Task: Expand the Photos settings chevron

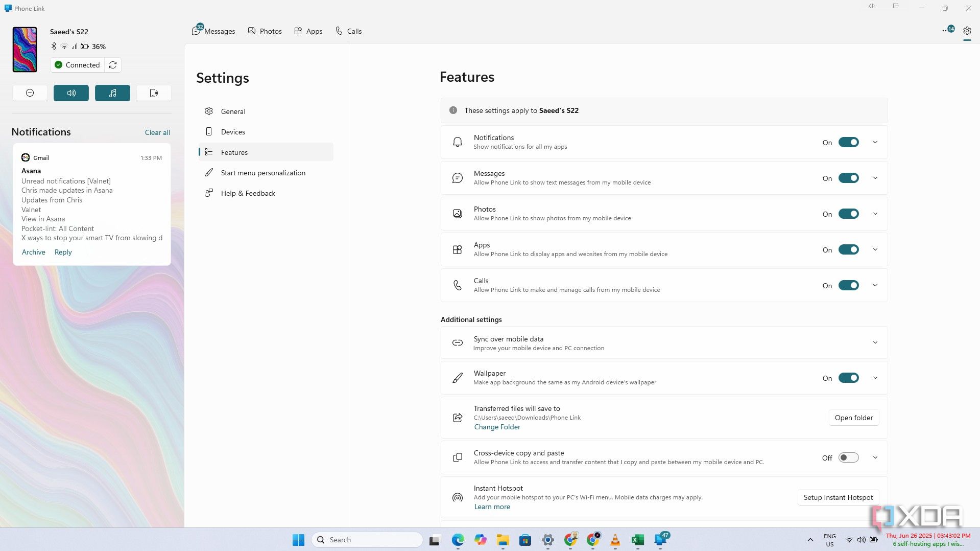Action: coord(875,214)
